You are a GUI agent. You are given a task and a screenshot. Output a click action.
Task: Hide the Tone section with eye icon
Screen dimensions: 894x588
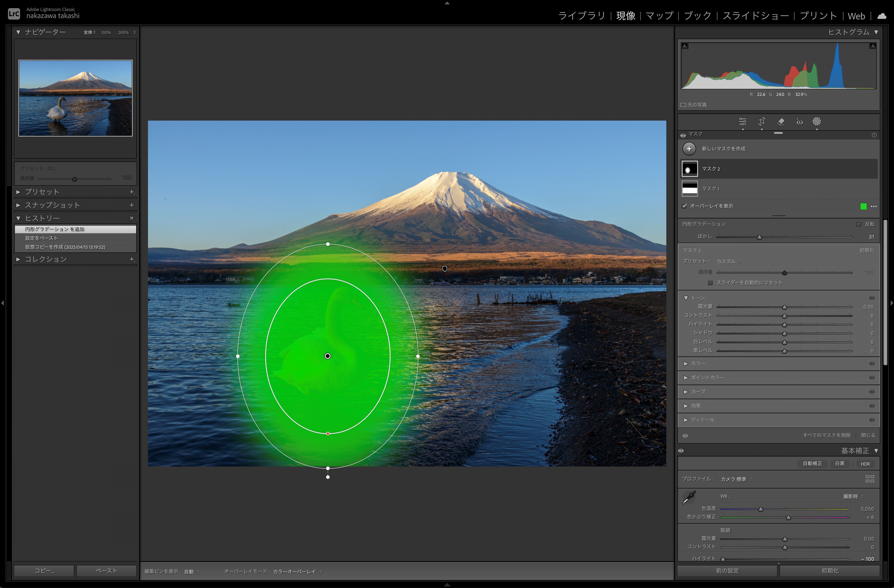[x=872, y=298]
